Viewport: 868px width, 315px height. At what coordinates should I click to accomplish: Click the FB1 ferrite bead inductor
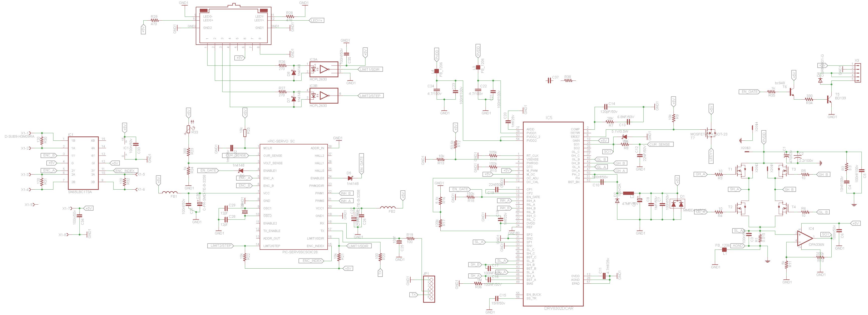point(170,193)
